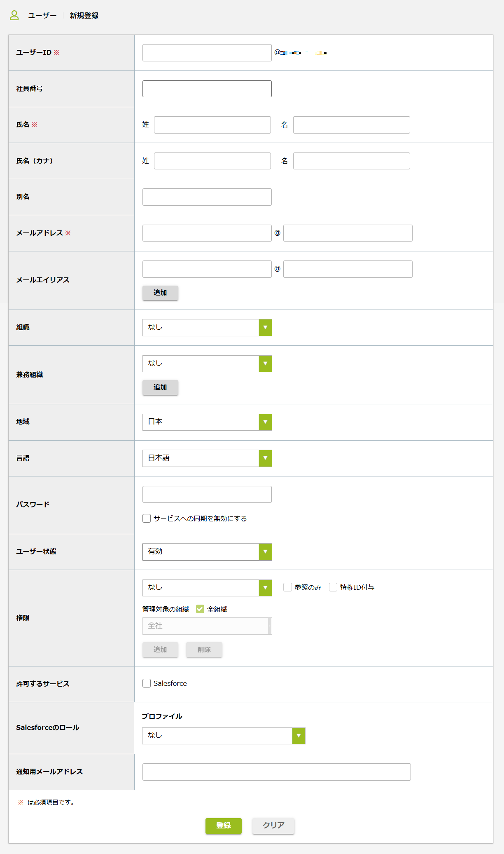The image size is (504, 854).
Task: Uncheck the 全組織 checkbox
Action: tap(200, 609)
